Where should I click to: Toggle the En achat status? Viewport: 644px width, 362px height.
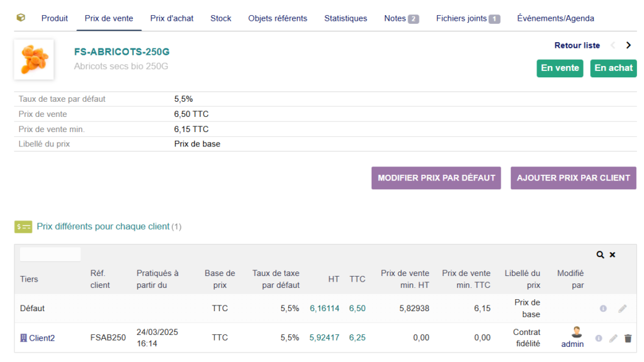[613, 68]
